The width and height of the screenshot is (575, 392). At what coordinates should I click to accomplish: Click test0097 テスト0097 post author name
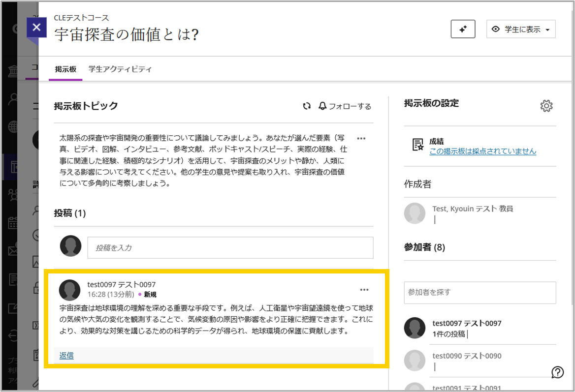122,285
